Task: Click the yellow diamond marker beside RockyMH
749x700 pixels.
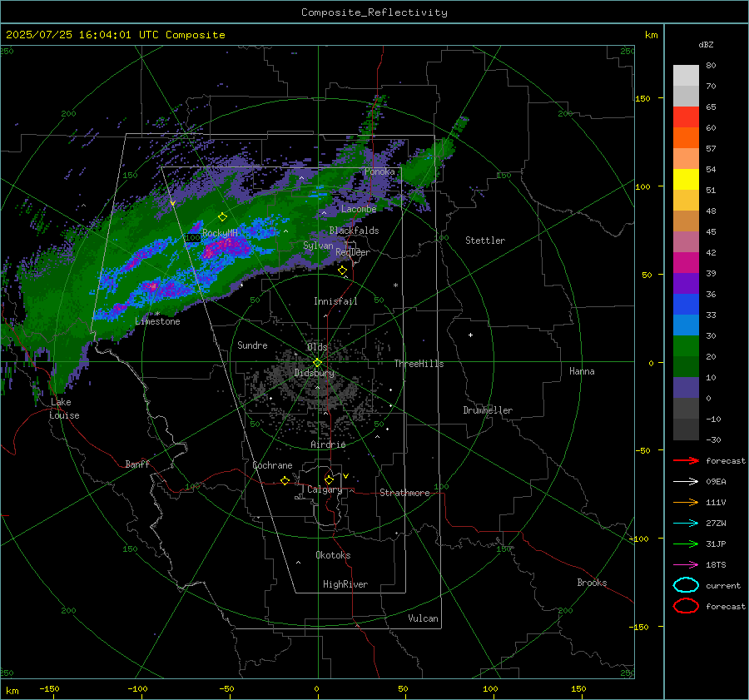Action: (x=222, y=217)
